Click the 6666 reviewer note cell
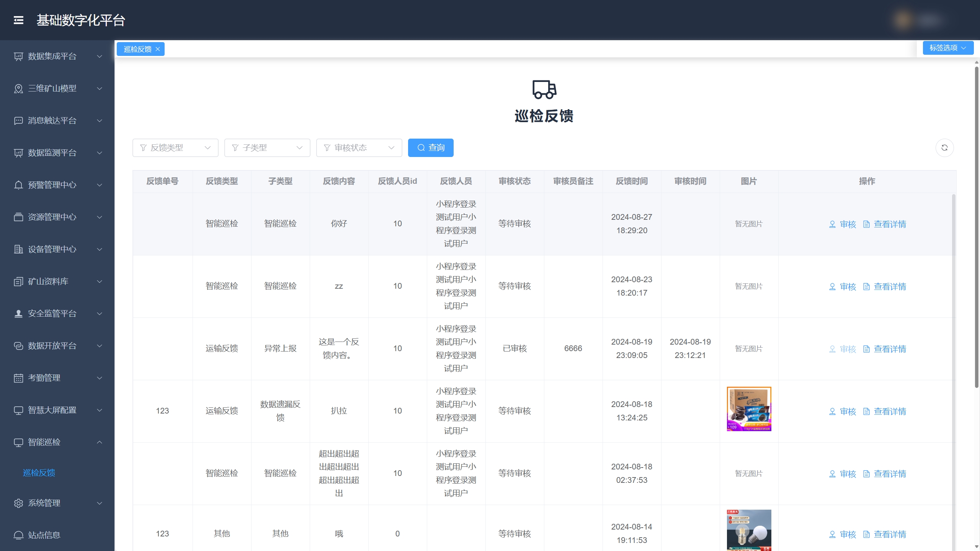Viewport: 980px width, 551px height. click(573, 349)
